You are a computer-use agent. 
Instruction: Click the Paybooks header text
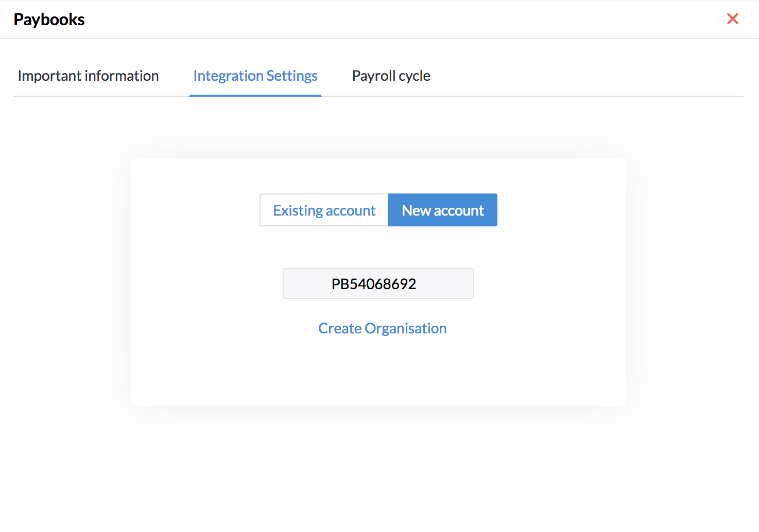click(x=49, y=20)
